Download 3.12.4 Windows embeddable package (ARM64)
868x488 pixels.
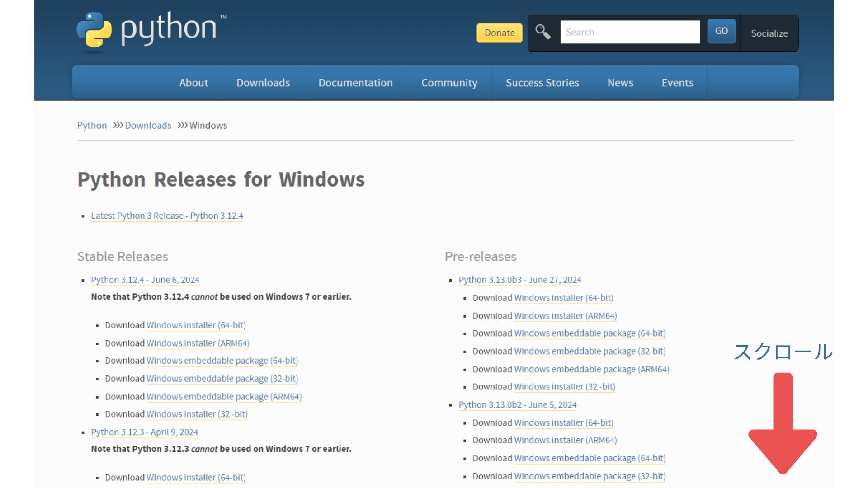click(x=224, y=397)
